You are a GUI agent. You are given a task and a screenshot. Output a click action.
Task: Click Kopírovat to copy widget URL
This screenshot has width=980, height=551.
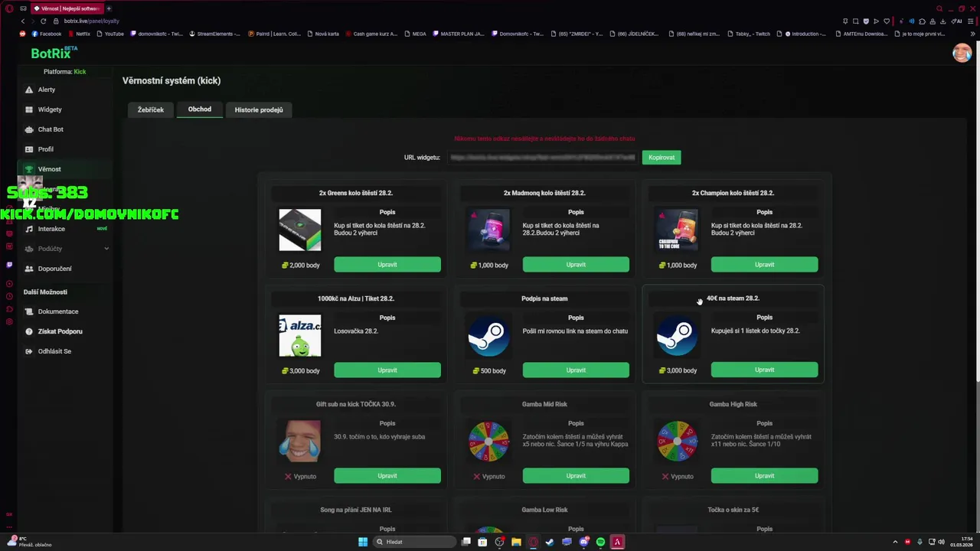tap(661, 158)
